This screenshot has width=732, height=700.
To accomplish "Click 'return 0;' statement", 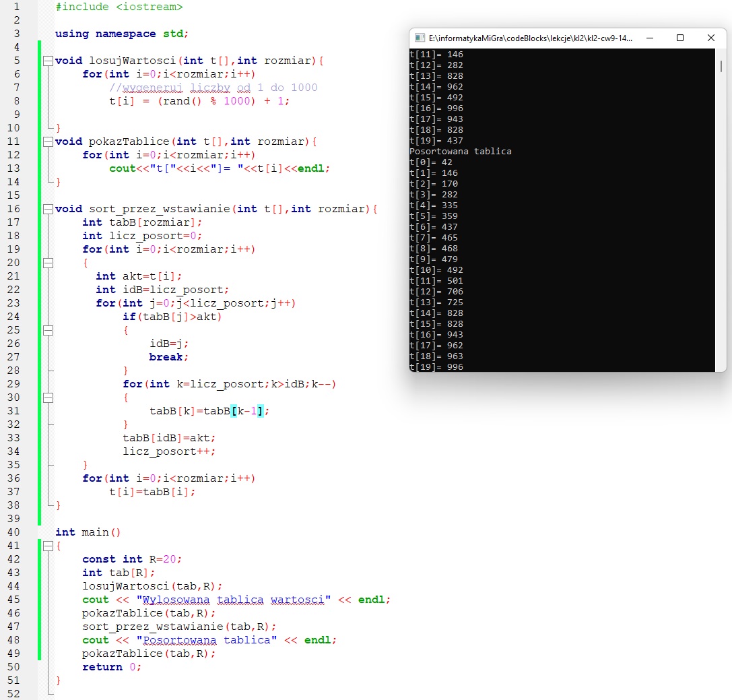I will tap(112, 667).
